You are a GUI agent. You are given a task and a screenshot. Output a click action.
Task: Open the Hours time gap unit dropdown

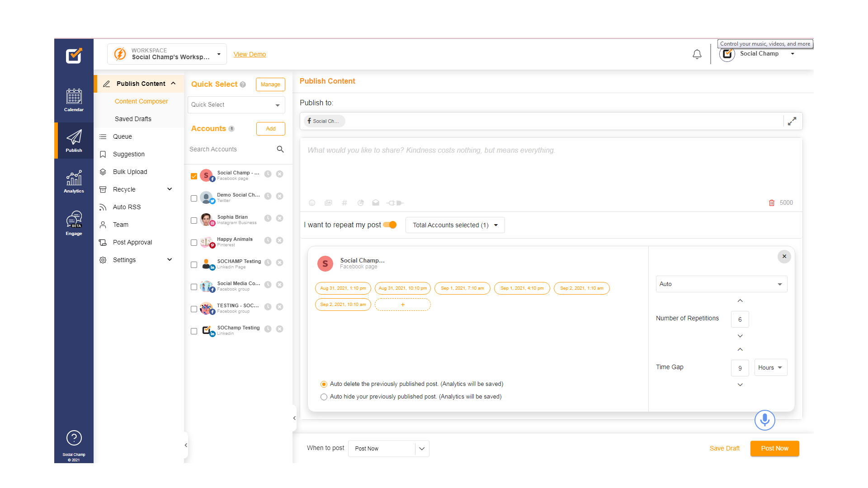pyautogui.click(x=770, y=367)
